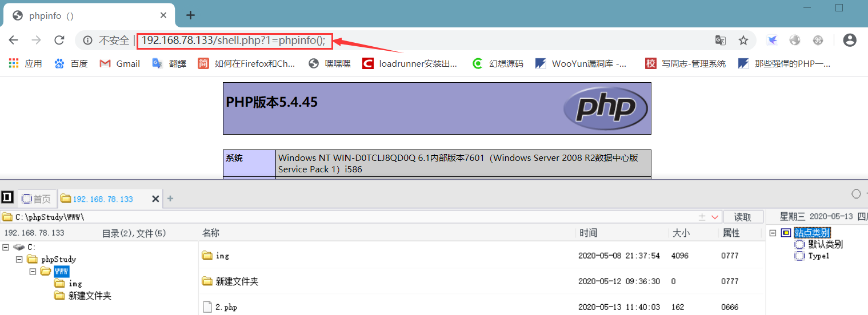This screenshot has height=315, width=868.
Task: Select the 默认类别 category item
Action: click(x=825, y=244)
